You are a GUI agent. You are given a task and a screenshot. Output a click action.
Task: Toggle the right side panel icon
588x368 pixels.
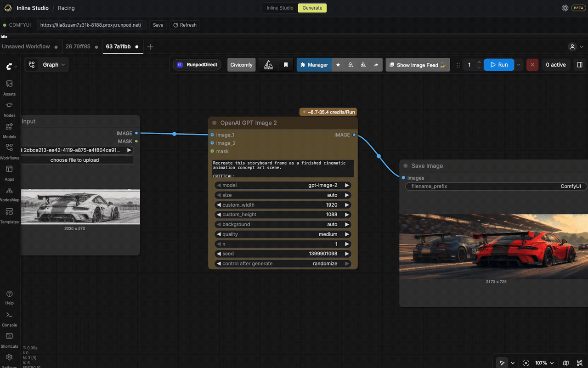coord(579,65)
